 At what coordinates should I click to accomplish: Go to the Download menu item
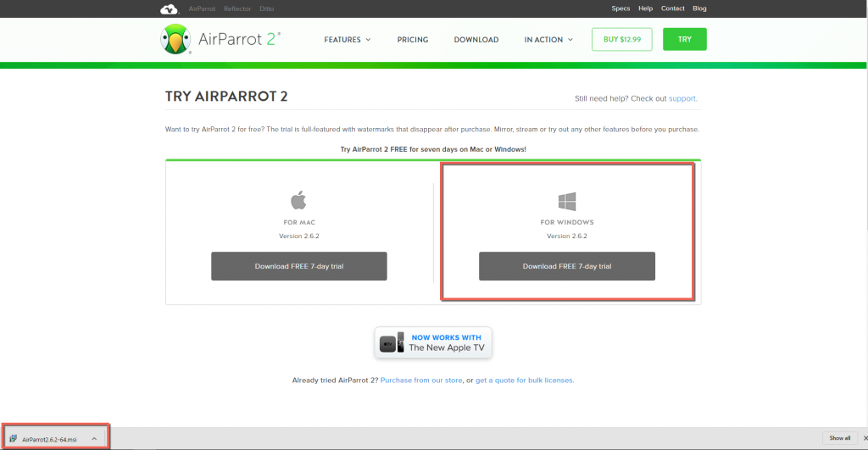476,40
